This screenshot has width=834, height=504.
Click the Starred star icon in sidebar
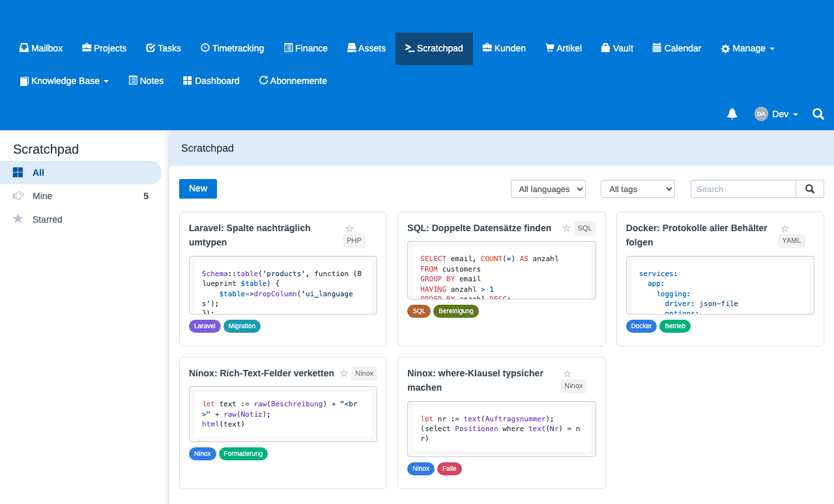(18, 219)
